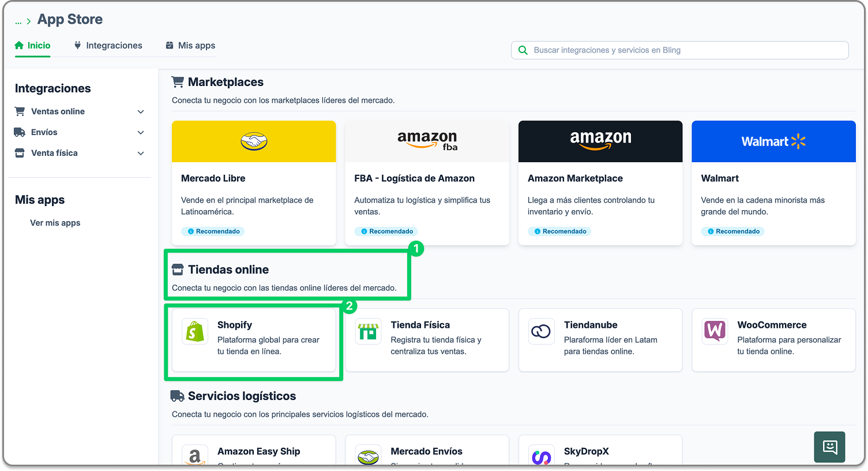Click the Amazon FBA logo banner
The height and width of the screenshot is (471, 868).
pos(427,141)
